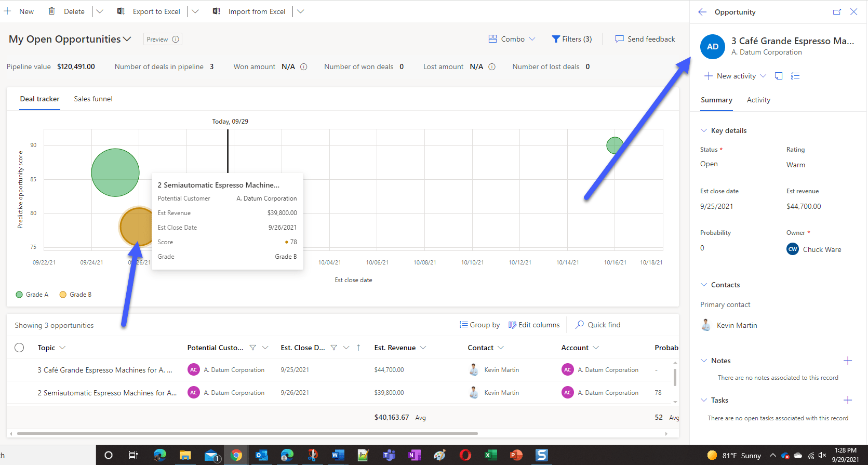
Task: Switch to Deal tracker tab
Action: (39, 99)
